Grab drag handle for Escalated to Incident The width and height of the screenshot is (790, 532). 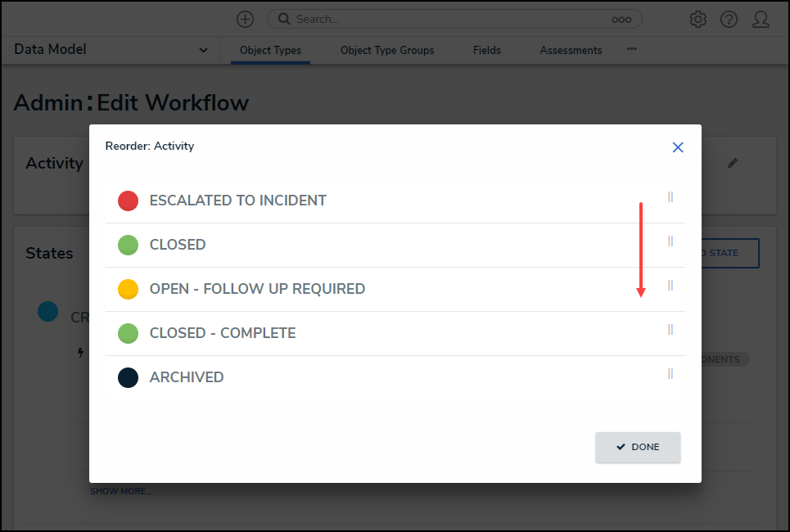670,197
